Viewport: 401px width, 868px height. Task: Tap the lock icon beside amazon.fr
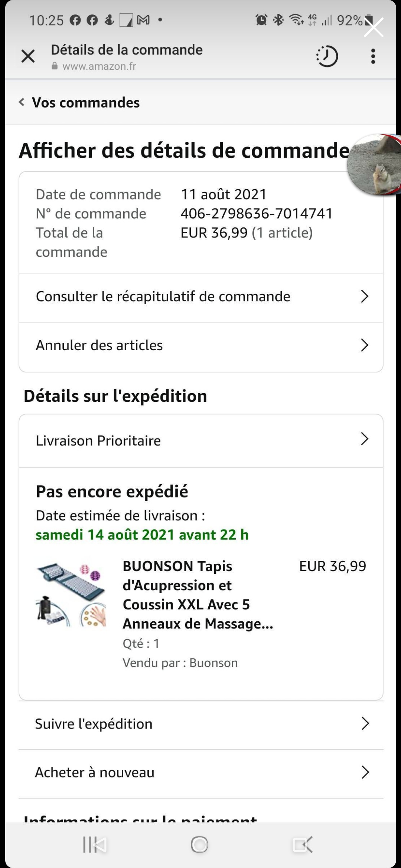(x=55, y=66)
